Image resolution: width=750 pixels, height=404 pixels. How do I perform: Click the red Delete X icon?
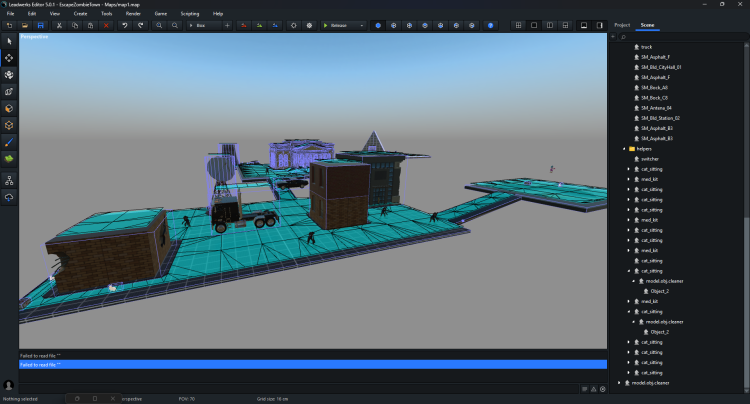[x=106, y=24]
